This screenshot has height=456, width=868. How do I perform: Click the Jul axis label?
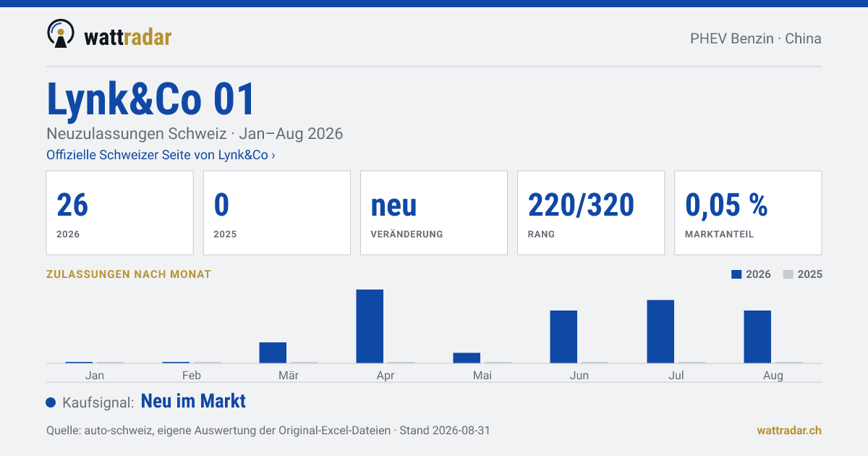point(676,375)
